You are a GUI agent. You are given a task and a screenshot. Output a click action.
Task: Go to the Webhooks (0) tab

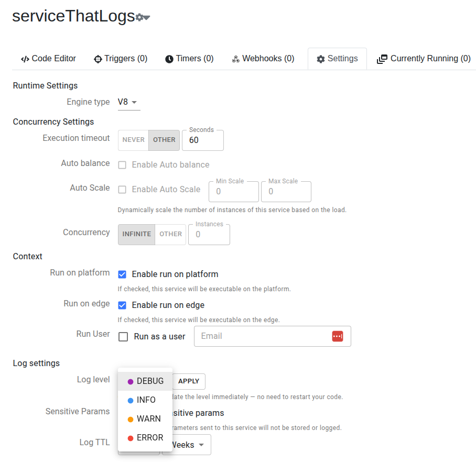pyautogui.click(x=263, y=59)
